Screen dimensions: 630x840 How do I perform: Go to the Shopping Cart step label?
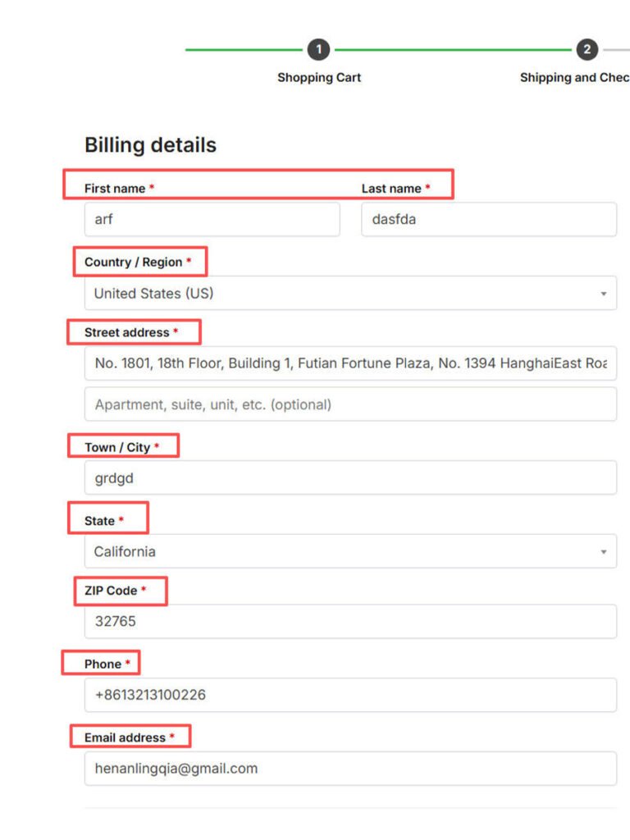tap(319, 78)
